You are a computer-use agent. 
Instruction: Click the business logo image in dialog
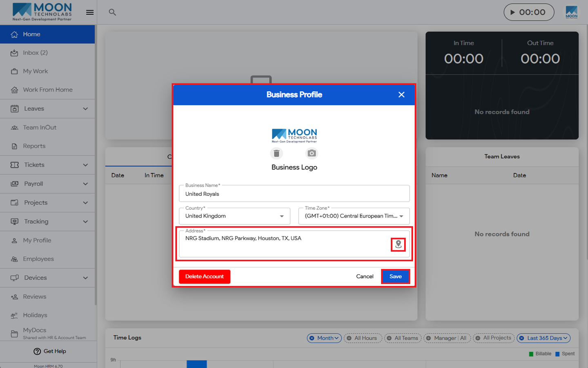[x=294, y=135]
